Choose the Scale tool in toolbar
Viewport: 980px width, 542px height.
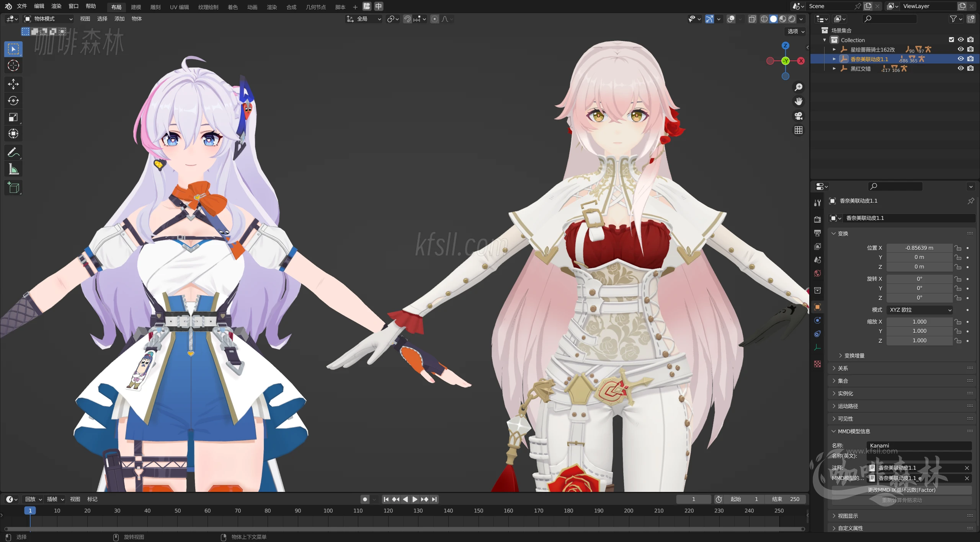point(13,117)
